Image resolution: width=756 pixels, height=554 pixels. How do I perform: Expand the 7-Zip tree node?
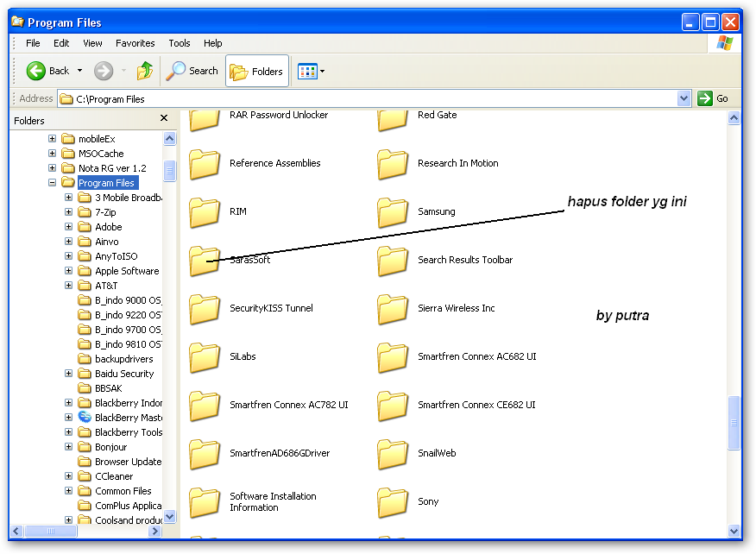[68, 212]
